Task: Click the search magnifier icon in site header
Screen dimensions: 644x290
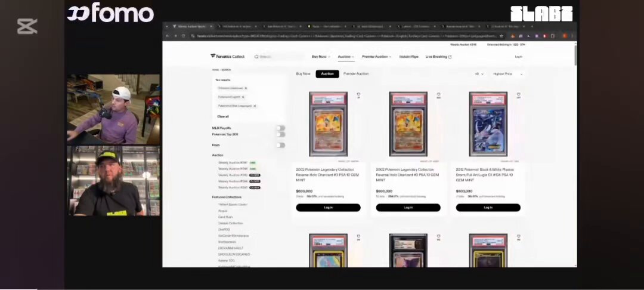Action: click(x=256, y=57)
